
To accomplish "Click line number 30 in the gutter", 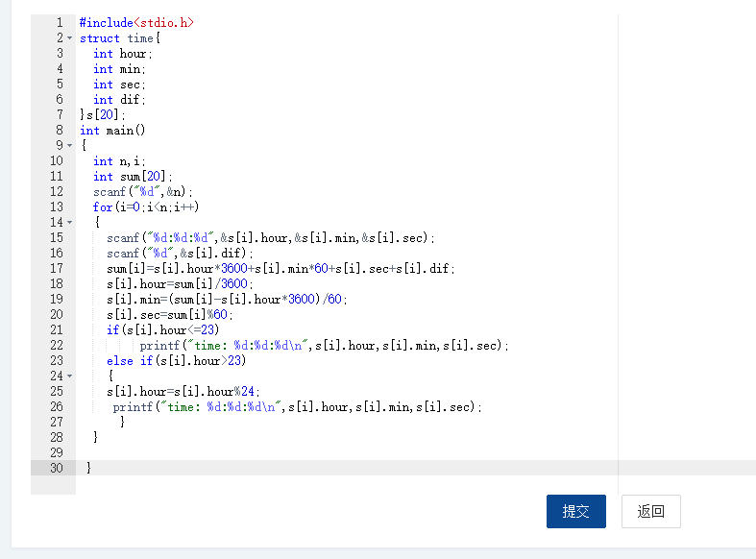I will [57, 468].
